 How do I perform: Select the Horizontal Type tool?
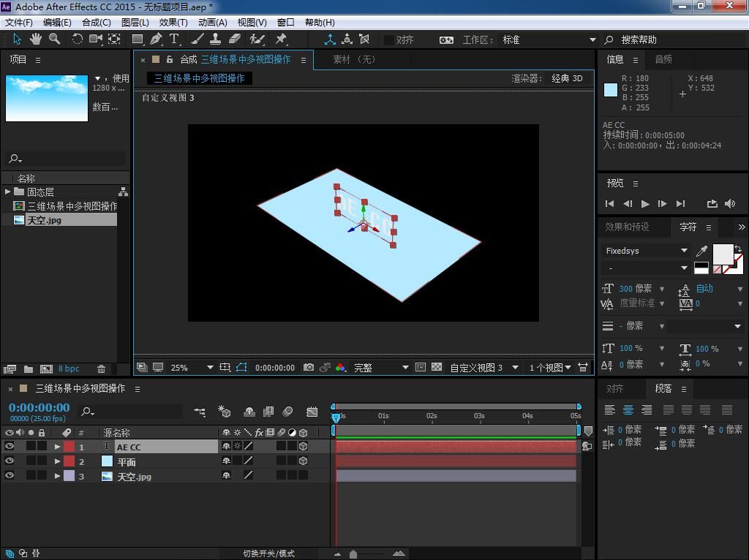tap(174, 39)
